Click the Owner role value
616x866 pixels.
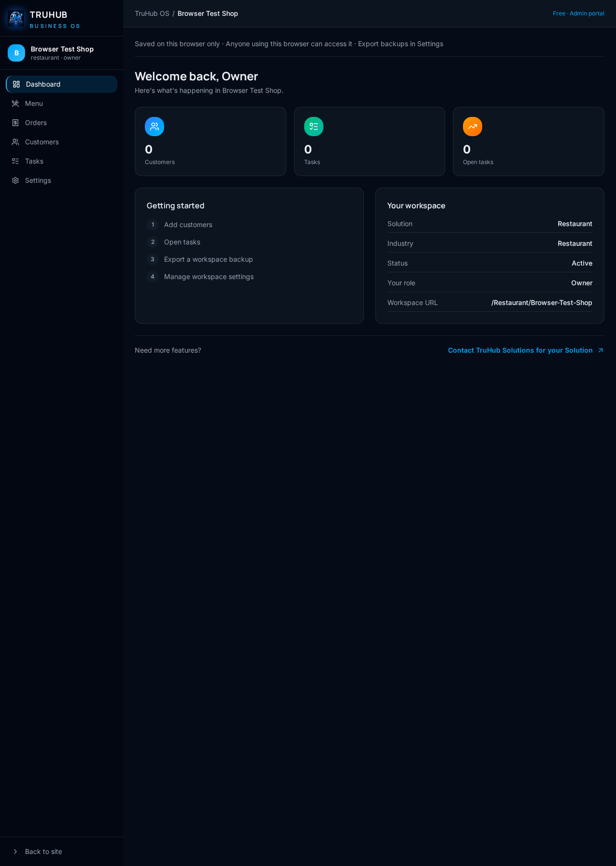coord(582,283)
